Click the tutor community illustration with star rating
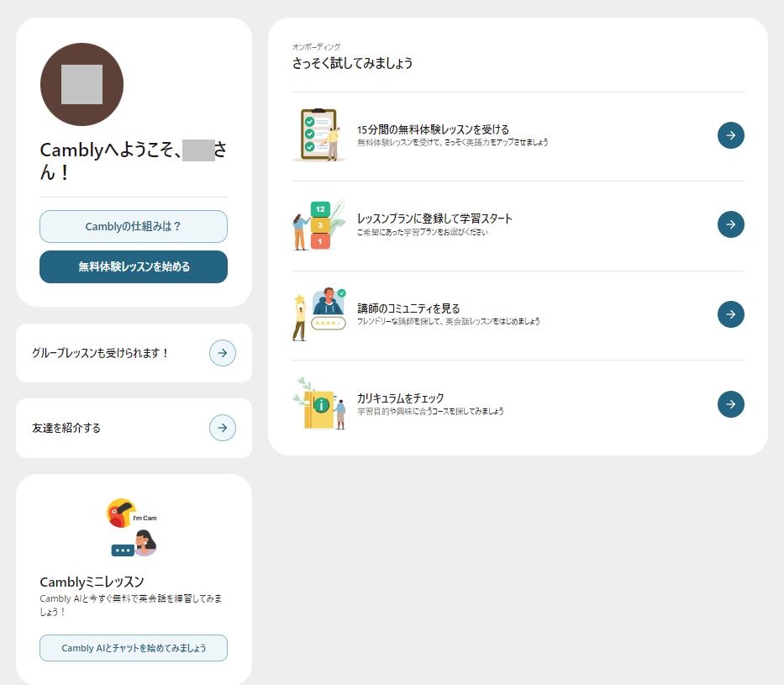Image resolution: width=784 pixels, height=685 pixels. (319, 314)
